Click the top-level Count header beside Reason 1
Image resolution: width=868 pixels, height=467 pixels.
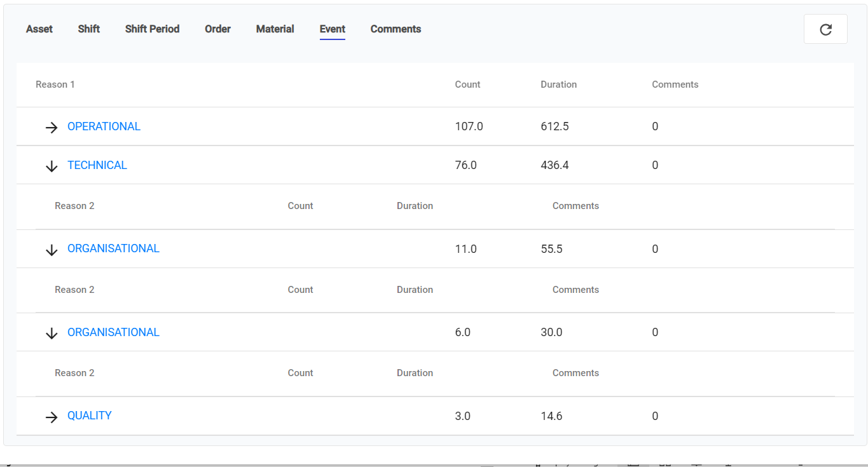[467, 85]
